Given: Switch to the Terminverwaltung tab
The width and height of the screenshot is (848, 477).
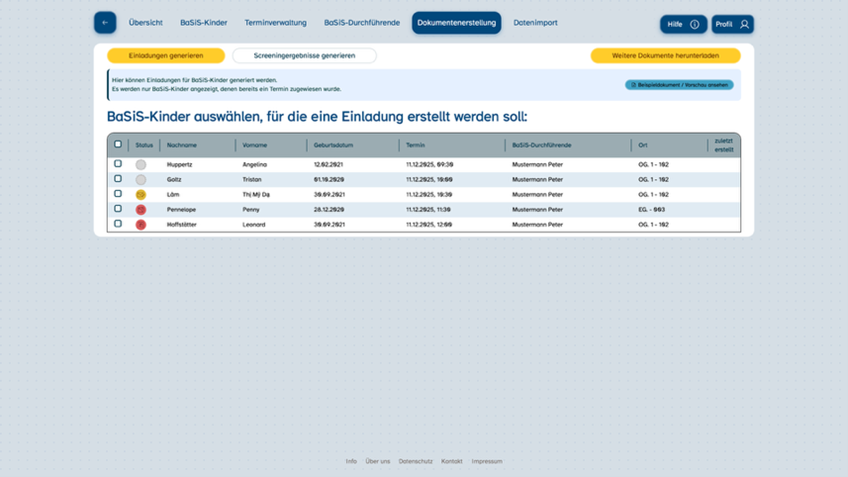Looking at the screenshot, I should pos(275,23).
